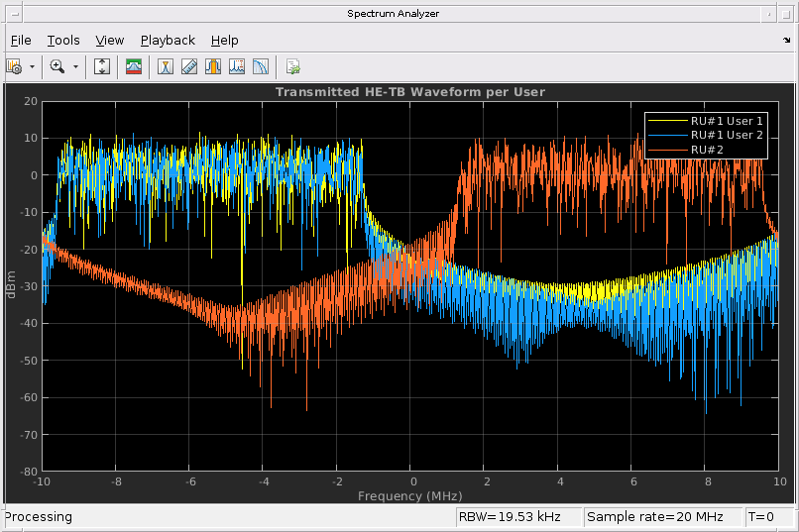Show the Distortion Measurements panel
Screen dimensions: 799x532
point(236,66)
